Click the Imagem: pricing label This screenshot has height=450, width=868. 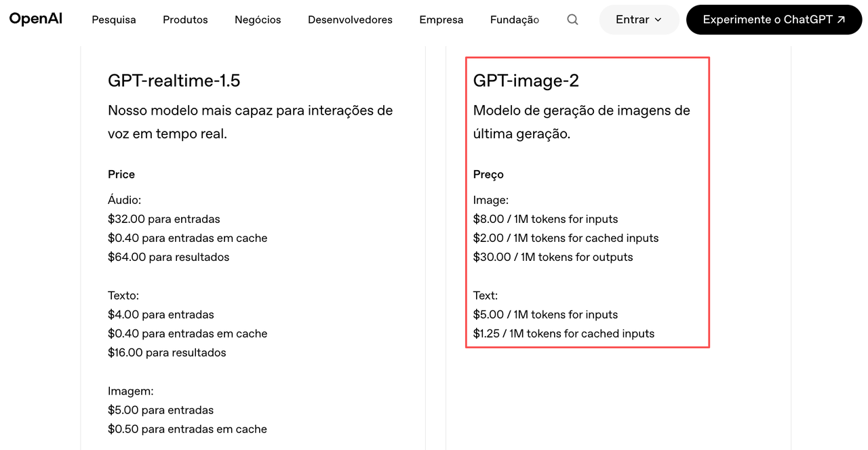(131, 391)
